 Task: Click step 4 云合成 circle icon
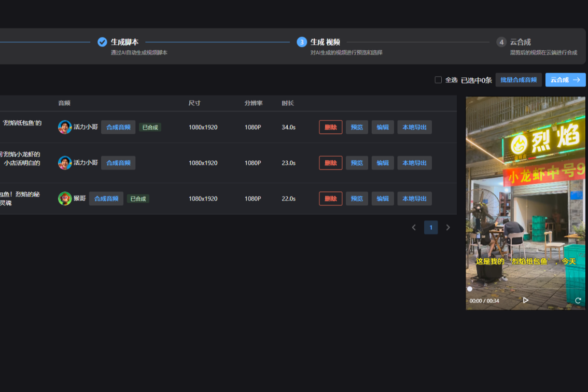coord(501,42)
